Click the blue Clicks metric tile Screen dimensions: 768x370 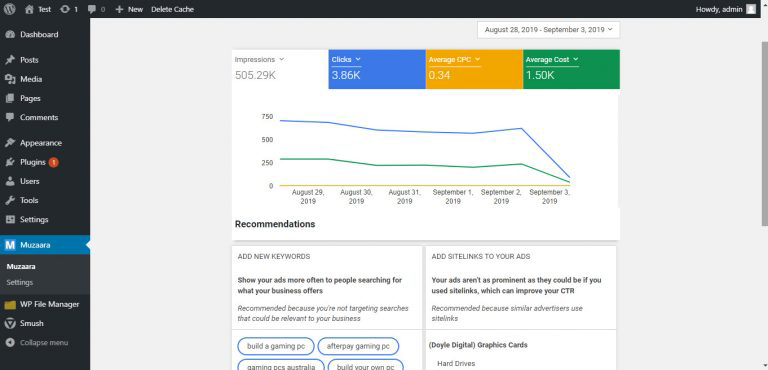(377, 69)
